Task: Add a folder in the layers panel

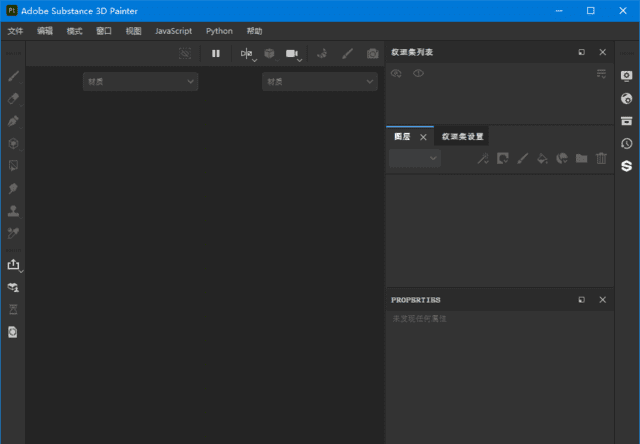Action: click(581, 158)
